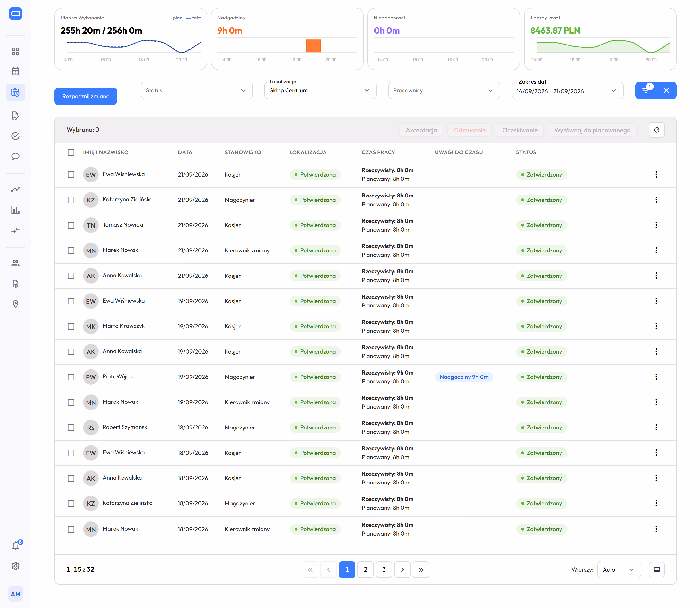The width and height of the screenshot is (700, 608).
Task: Check the Tomasz Nowicki row checkbox
Action: 71,225
